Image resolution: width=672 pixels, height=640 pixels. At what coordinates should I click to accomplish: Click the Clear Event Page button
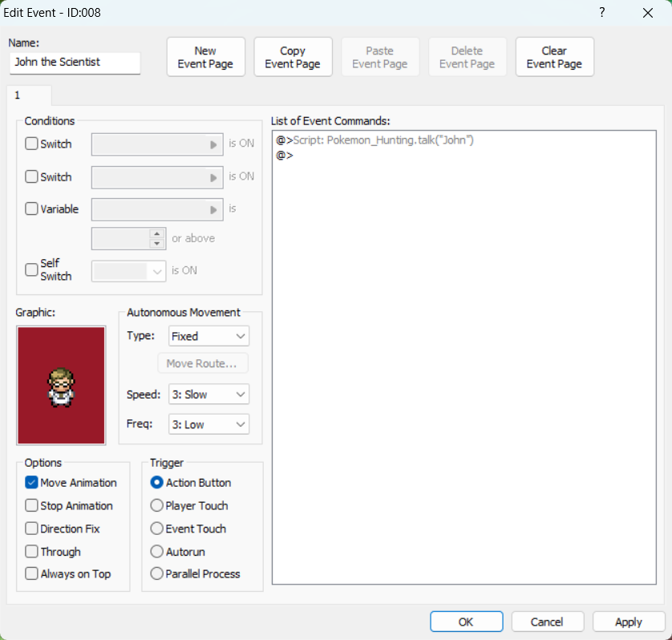pos(554,57)
